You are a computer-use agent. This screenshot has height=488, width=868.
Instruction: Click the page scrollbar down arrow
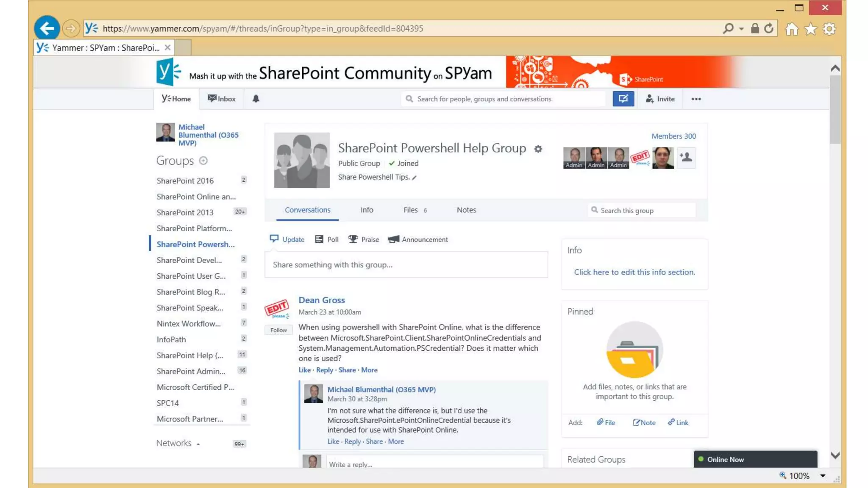pos(835,455)
